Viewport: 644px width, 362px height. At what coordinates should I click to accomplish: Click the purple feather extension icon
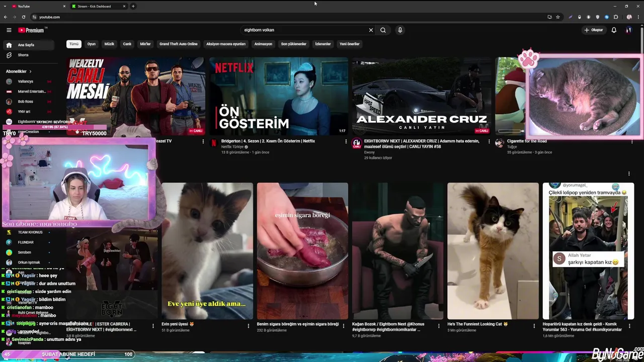570,17
